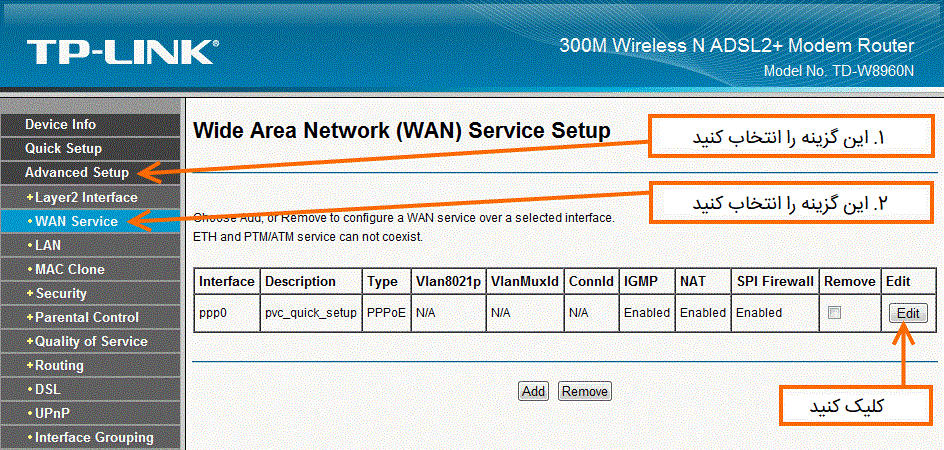
Task: Click 'ETH and PTM/ATM service' note text
Action: coord(308,237)
